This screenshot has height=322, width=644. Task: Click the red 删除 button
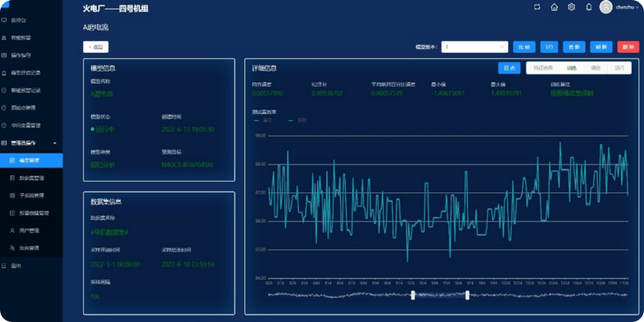pyautogui.click(x=628, y=48)
